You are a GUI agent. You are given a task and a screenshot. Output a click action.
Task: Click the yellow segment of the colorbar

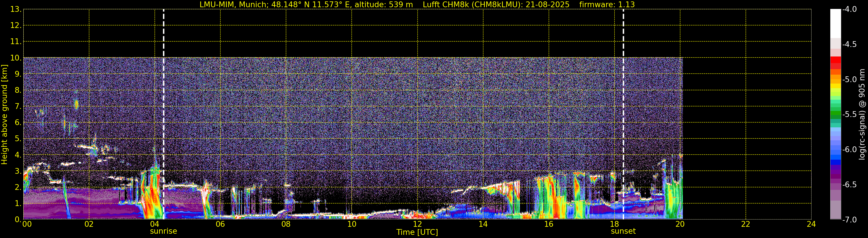click(835, 86)
